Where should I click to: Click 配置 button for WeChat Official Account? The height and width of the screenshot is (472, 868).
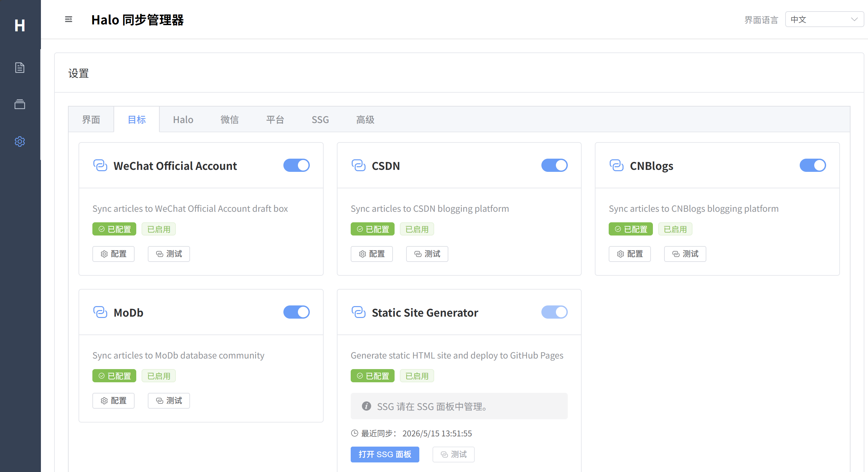coord(113,254)
